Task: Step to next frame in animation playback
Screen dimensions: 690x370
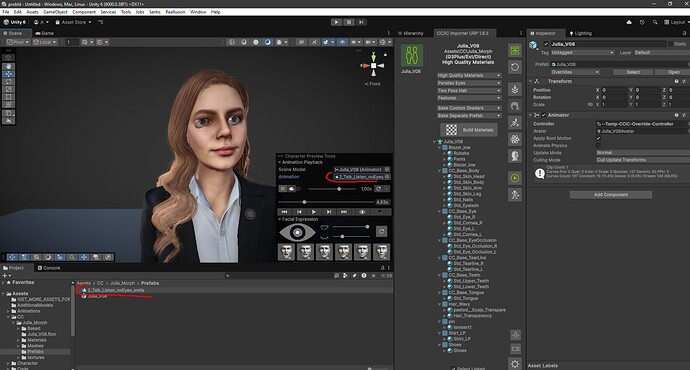Action: coord(329,212)
